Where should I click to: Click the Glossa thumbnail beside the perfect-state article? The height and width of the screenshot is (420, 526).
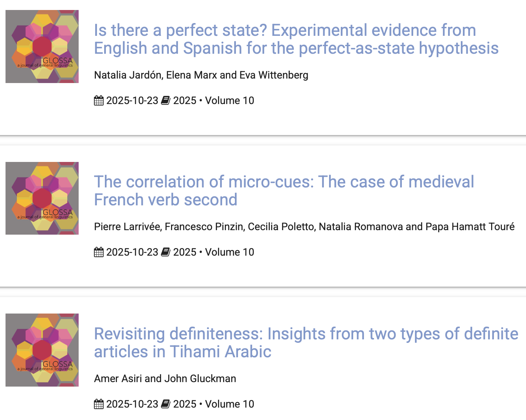[42, 47]
